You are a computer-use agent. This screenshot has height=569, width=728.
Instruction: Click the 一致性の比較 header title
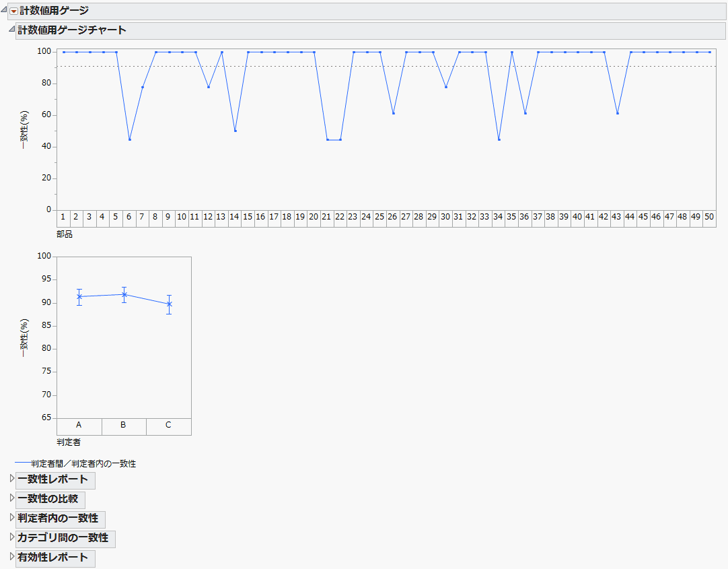(48, 499)
